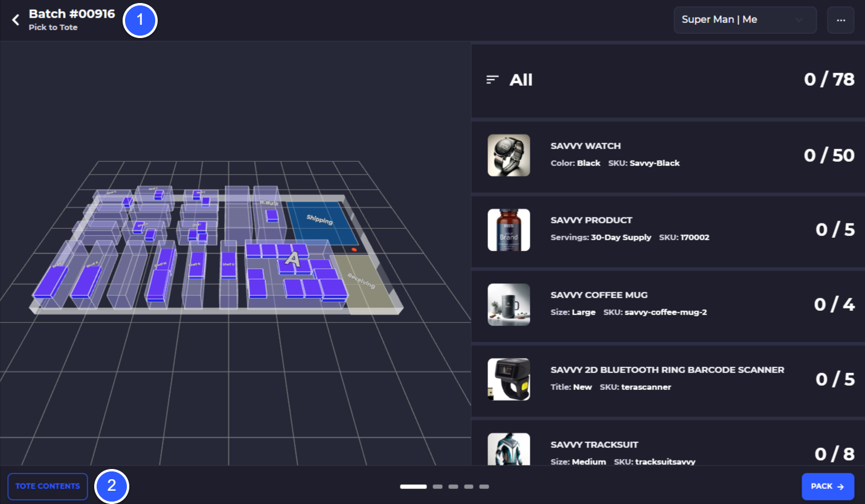Click the Pick to Tote subtitle
Viewport: 865px width, 504px height.
click(53, 28)
